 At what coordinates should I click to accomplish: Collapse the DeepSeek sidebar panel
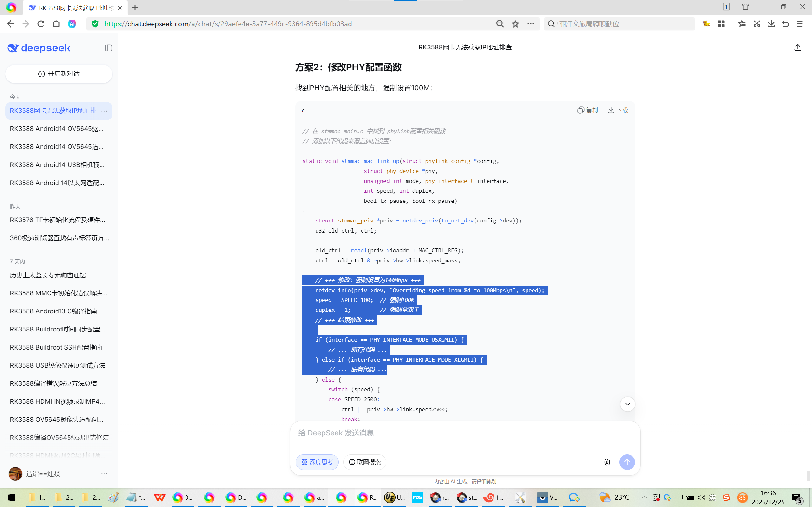tap(108, 48)
